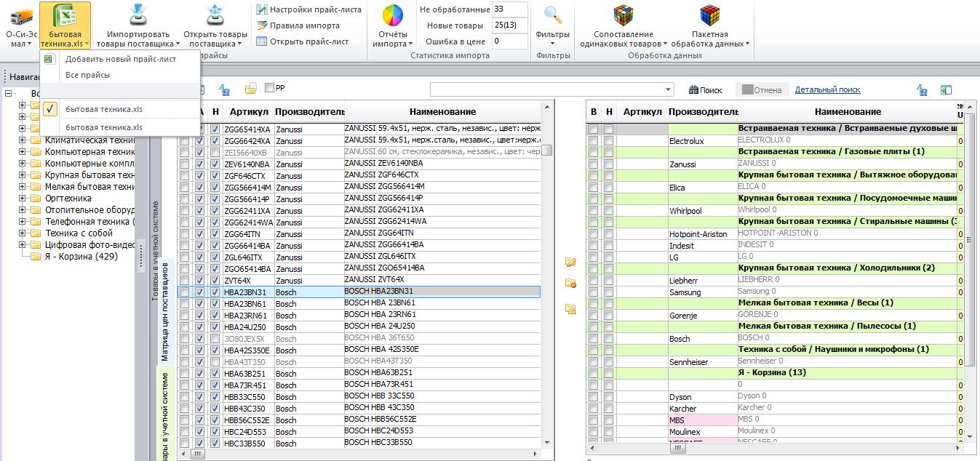Switch to Матрица цен поставщиков vertical tab
This screenshot has width=980, height=461.
(164, 312)
